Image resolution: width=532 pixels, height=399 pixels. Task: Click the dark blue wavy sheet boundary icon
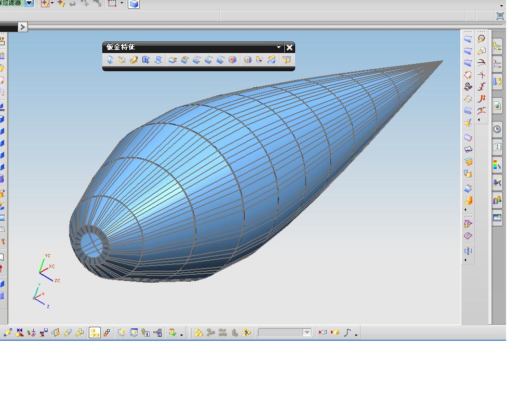pos(468,149)
